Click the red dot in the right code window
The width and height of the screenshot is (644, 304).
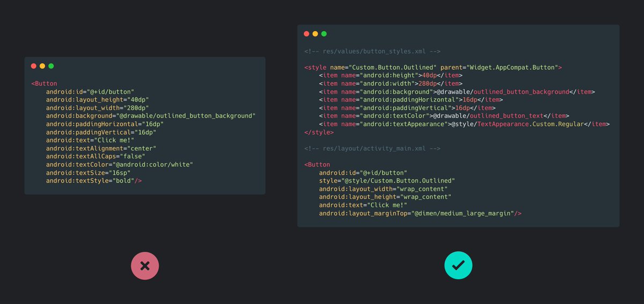point(306,34)
